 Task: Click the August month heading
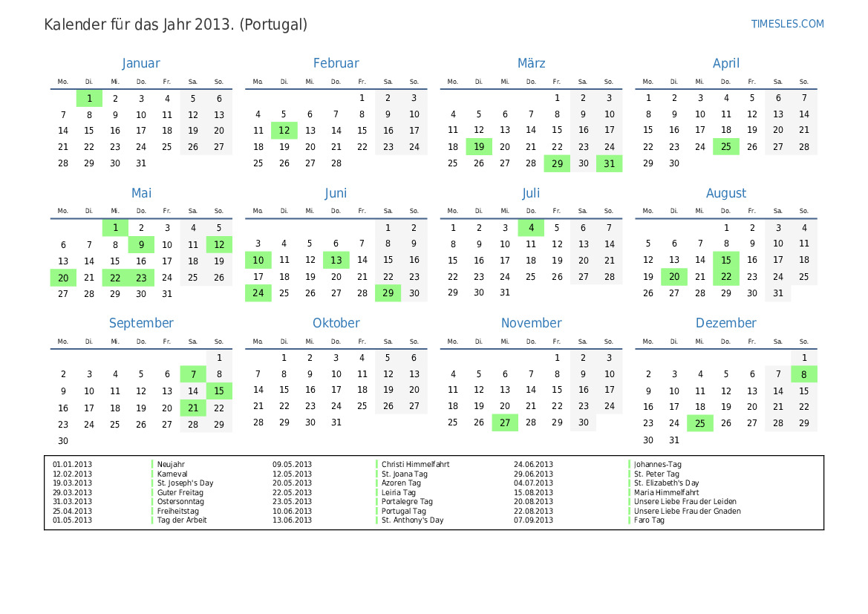[x=725, y=193]
